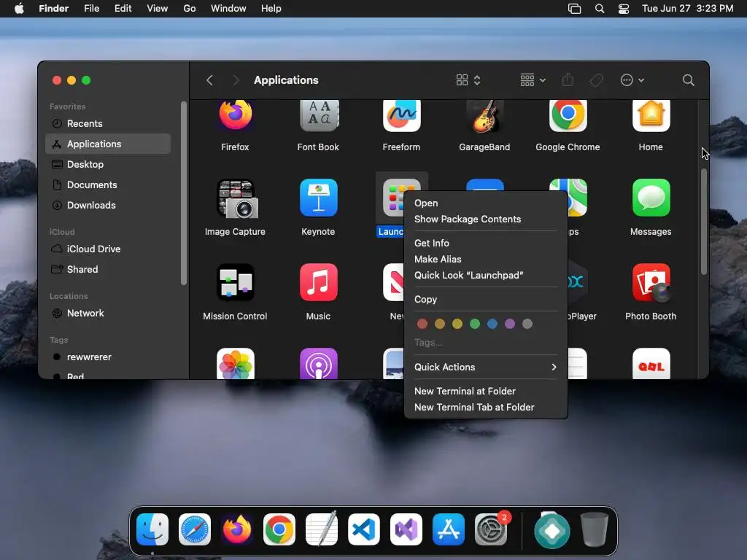Open the More actions ellipsis dropdown
The image size is (747, 560).
coord(632,80)
